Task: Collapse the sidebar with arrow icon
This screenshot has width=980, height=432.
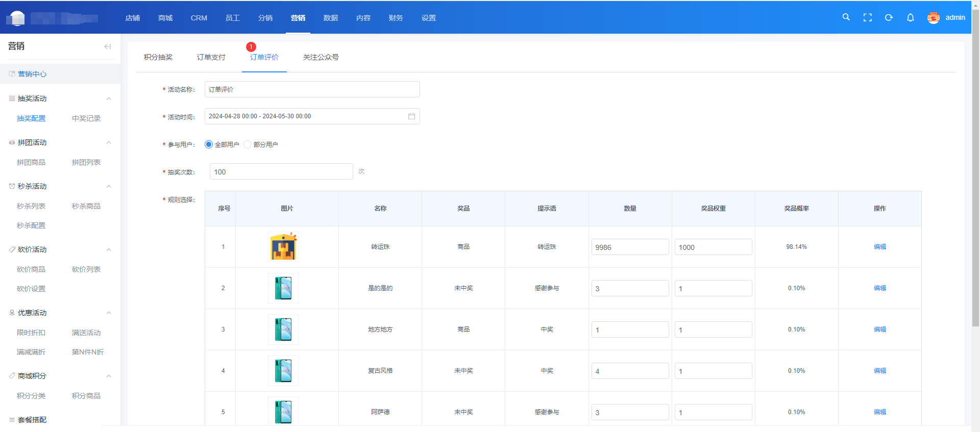Action: point(108,46)
